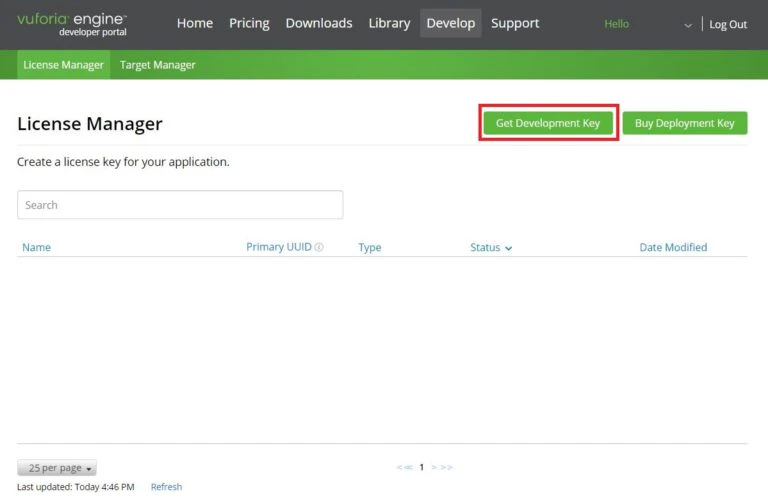Jump to the first page arrows
This screenshot has height=503, width=768.
(x=405, y=467)
